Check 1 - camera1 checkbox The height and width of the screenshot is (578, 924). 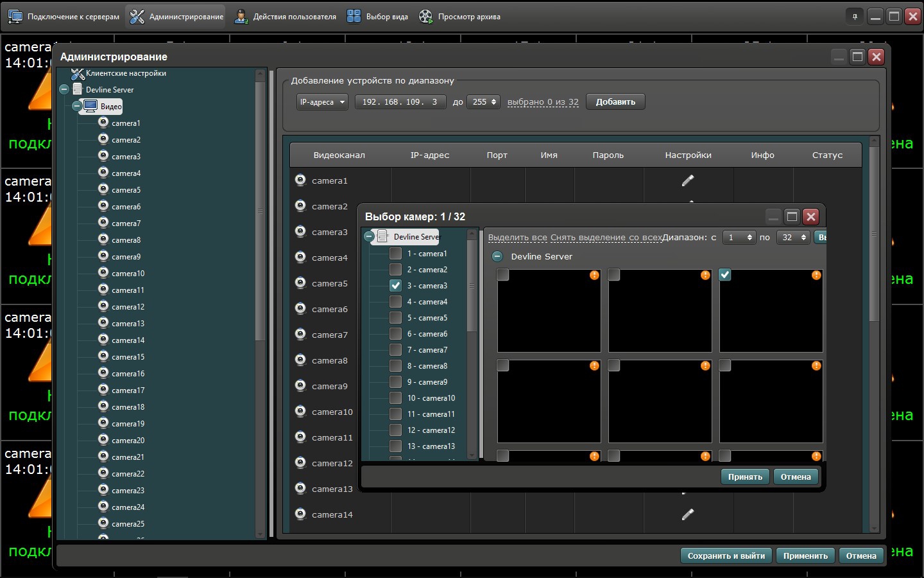pos(396,254)
